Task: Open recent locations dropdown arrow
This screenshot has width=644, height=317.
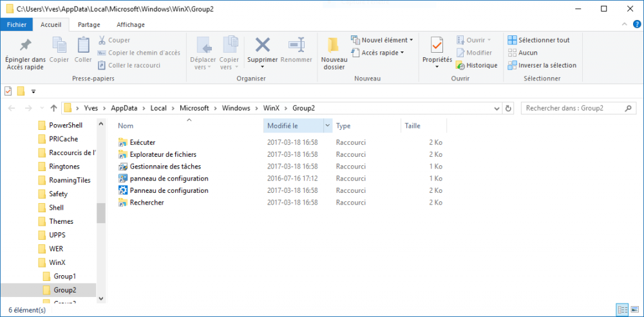Action: (41, 109)
